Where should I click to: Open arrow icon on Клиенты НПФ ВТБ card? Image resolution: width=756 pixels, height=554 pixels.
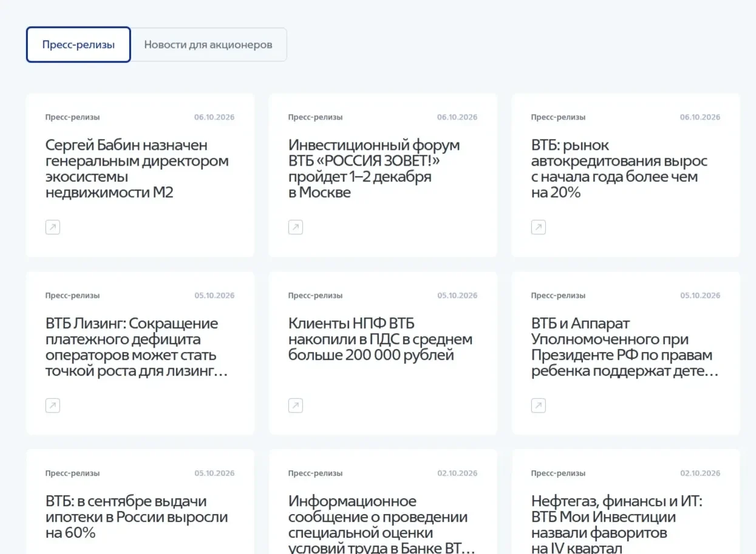coord(296,405)
